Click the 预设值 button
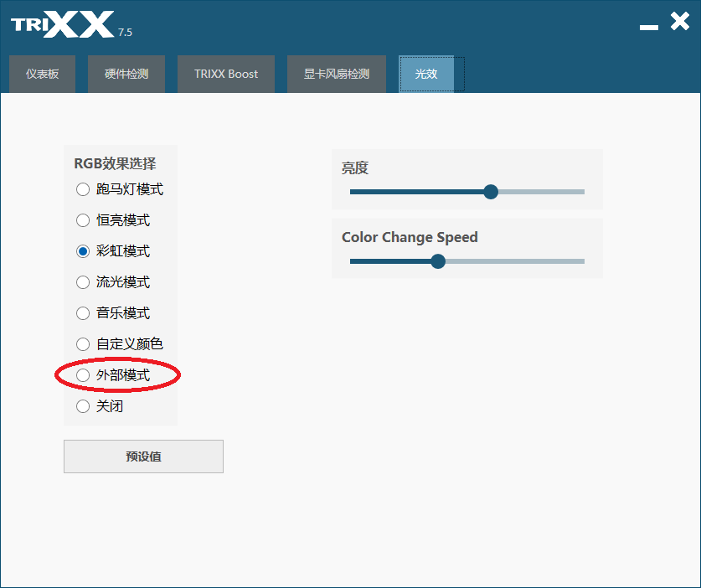701x588 pixels. coord(143,456)
